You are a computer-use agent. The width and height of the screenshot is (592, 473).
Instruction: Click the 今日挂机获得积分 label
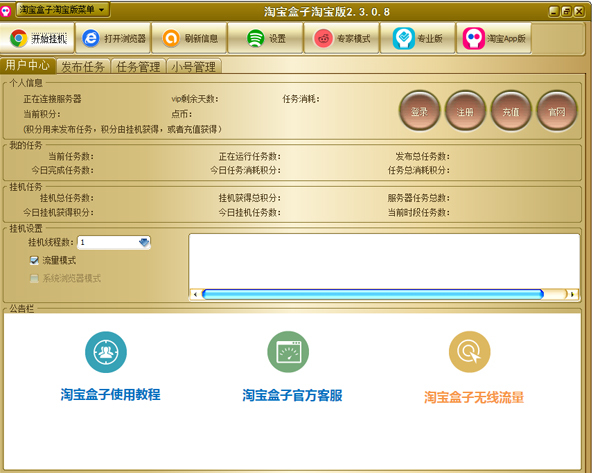59,212
